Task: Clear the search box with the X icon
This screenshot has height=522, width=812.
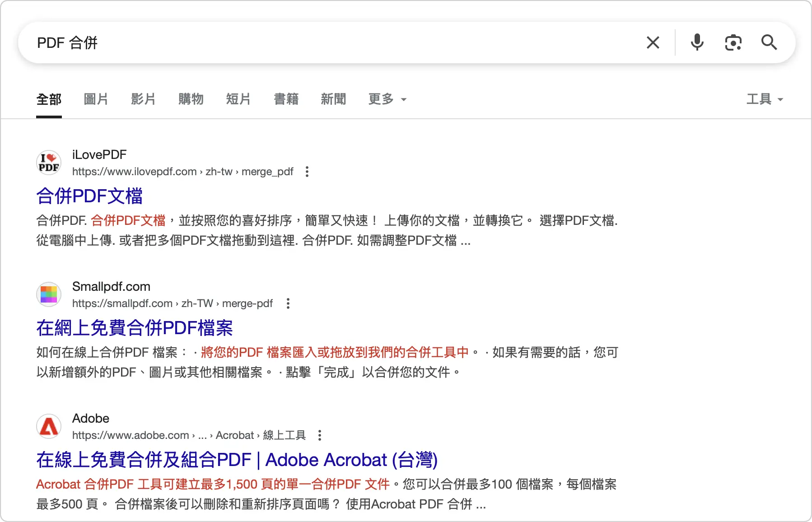Action: coord(653,42)
